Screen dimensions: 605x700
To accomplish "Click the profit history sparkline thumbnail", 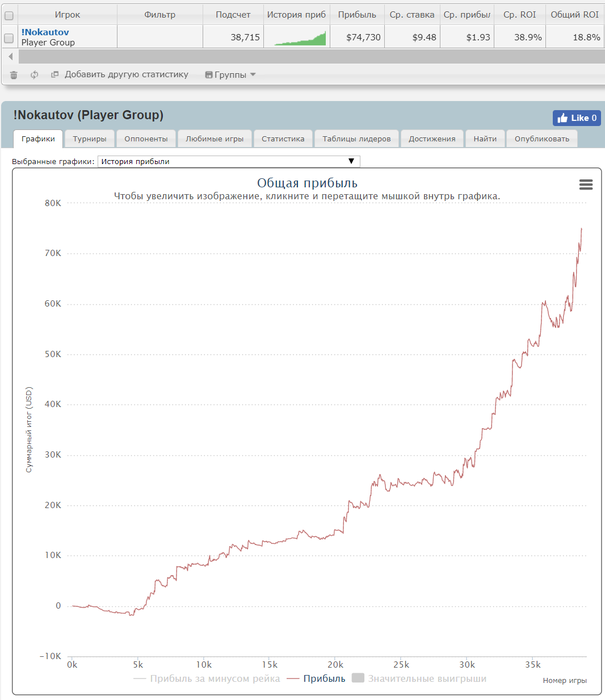I will (300, 38).
